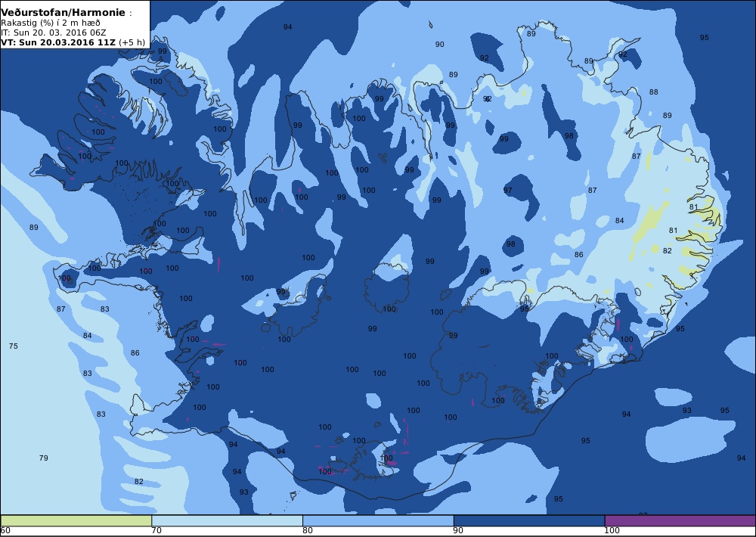Click the purple above-100 legend swatch
Screen dimensions: 756x537
[680, 520]
